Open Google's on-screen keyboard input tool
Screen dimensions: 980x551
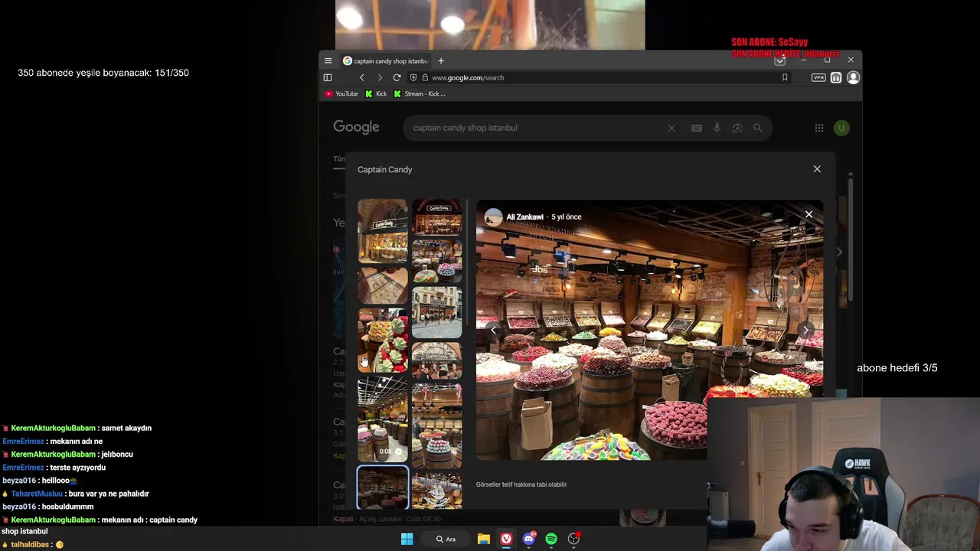click(696, 128)
